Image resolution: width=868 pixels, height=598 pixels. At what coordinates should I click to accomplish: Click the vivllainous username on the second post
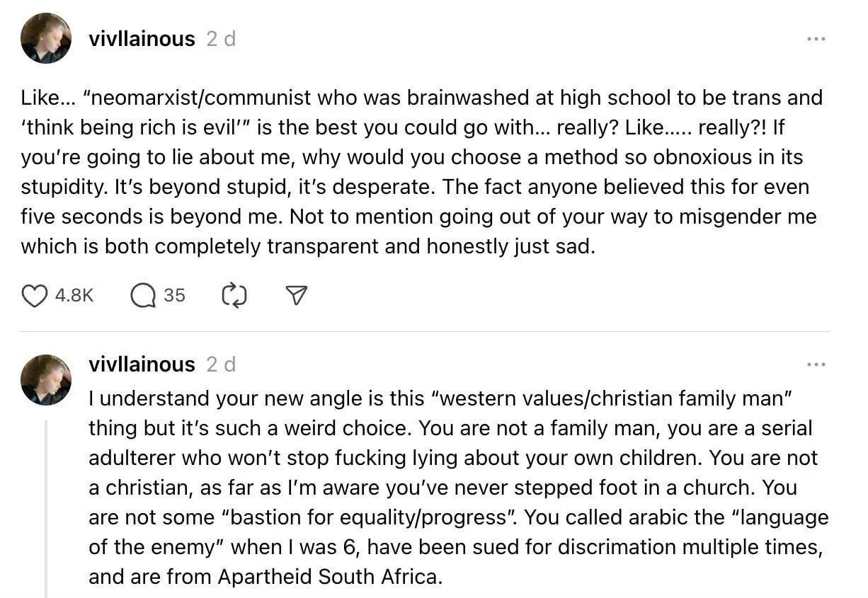[x=142, y=364]
